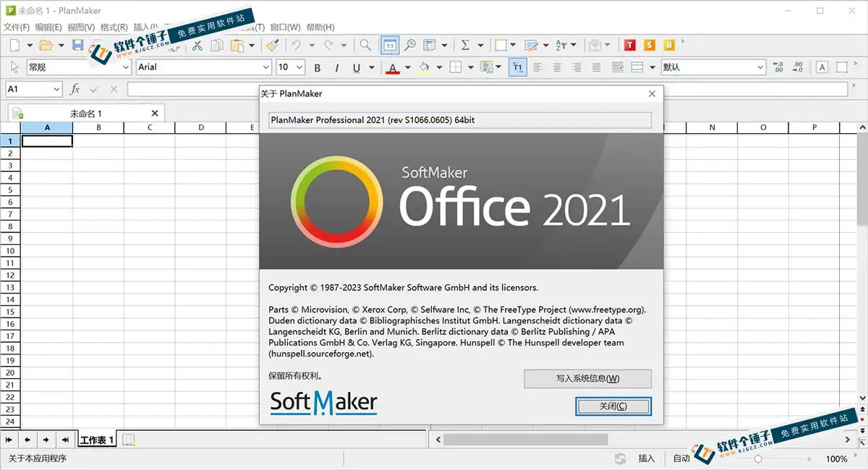Screen dimensions: 868x470
Task: Open the font size dropdown showing 10
Action: click(291, 67)
